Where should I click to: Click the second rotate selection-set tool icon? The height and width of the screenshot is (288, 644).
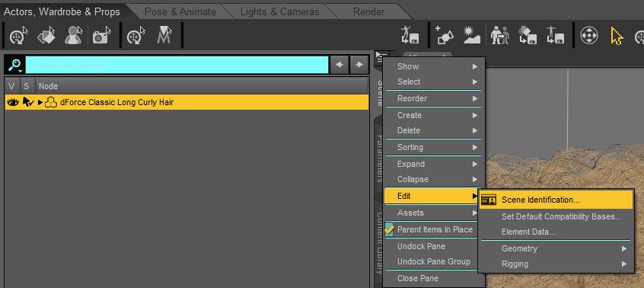pyautogui.click(x=136, y=36)
